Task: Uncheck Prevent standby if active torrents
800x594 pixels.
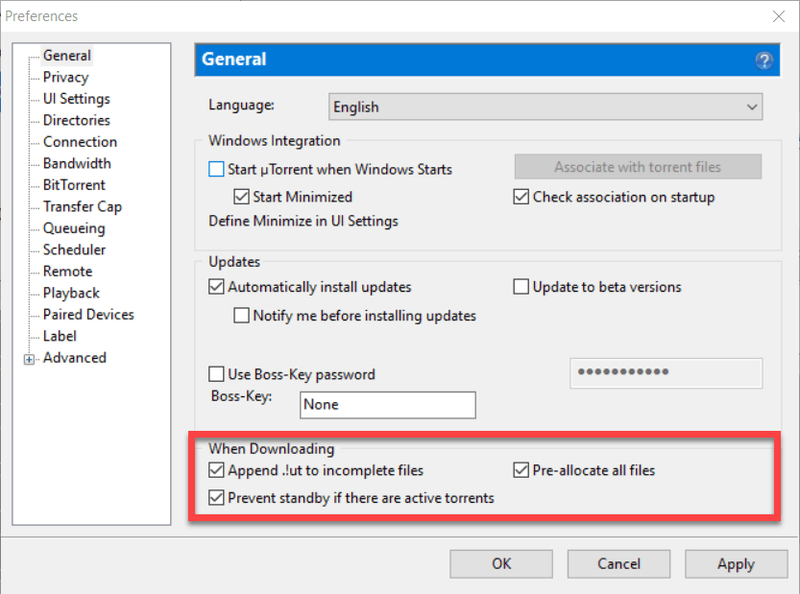Action: point(216,497)
